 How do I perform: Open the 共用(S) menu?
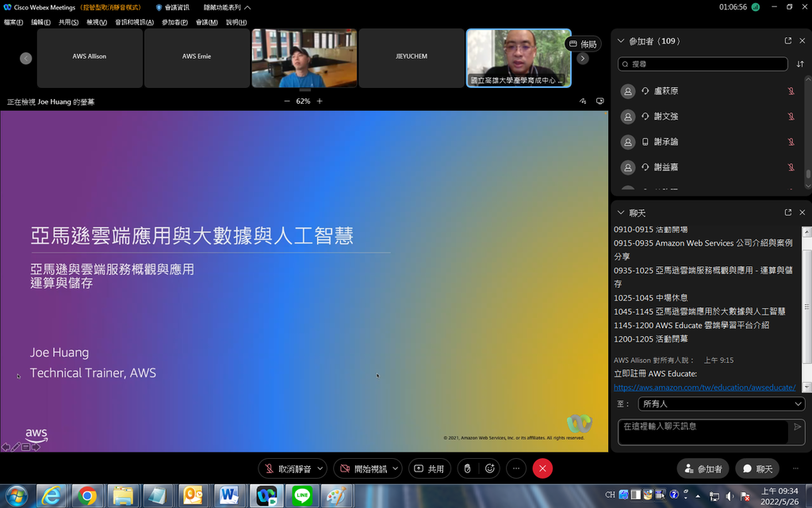(x=68, y=22)
